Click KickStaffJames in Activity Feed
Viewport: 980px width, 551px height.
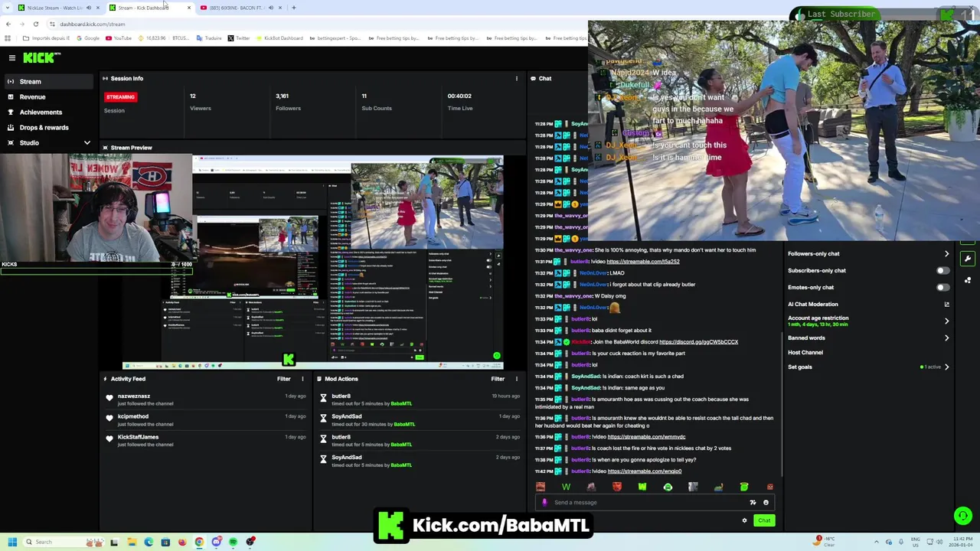[x=138, y=437]
